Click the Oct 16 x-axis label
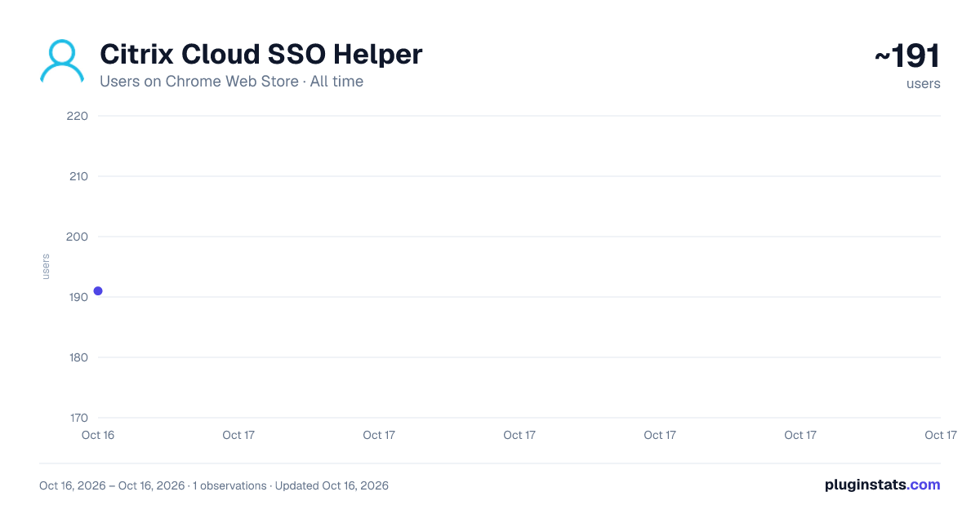Image resolution: width=980 pixels, height=514 pixels. tap(98, 435)
